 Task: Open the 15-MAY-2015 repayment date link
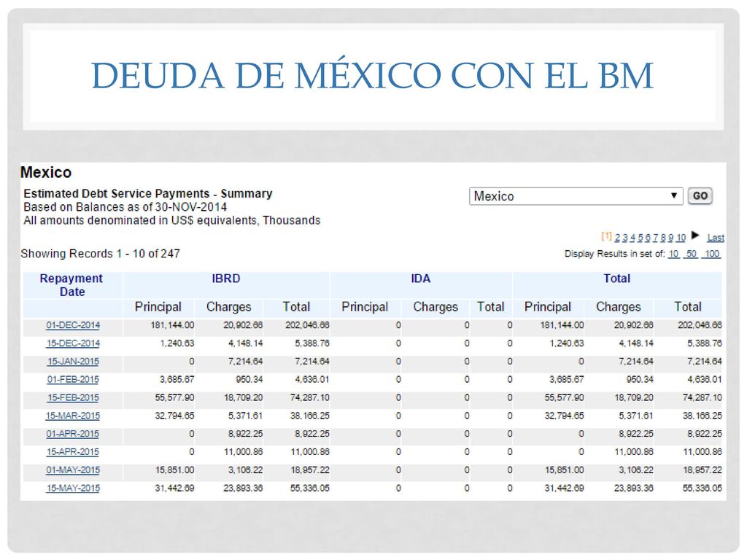click(73, 488)
